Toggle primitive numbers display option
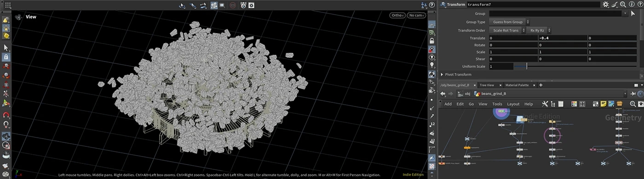Image resolution: width=644 pixels, height=179 pixels. 432,141
